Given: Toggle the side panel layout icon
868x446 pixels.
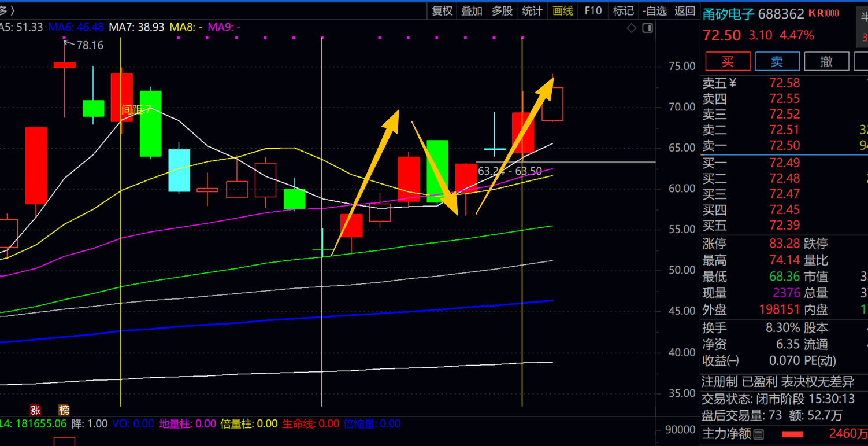Looking at the screenshot, I should [x=648, y=28].
